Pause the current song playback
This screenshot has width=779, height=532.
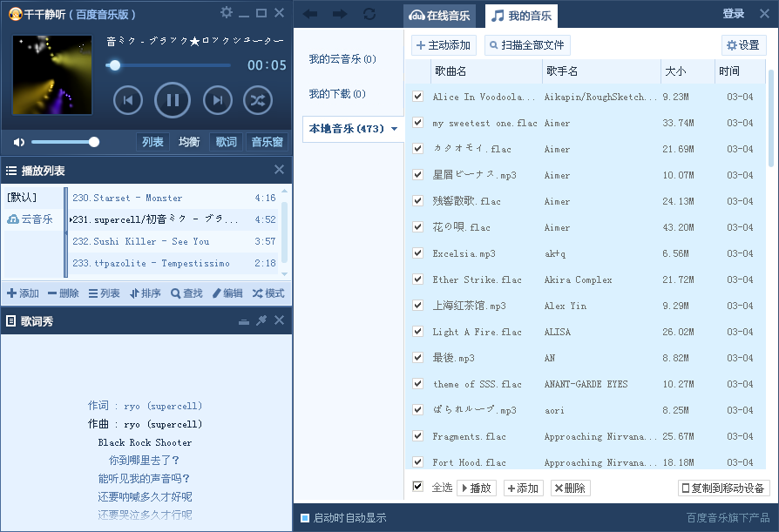click(x=173, y=100)
